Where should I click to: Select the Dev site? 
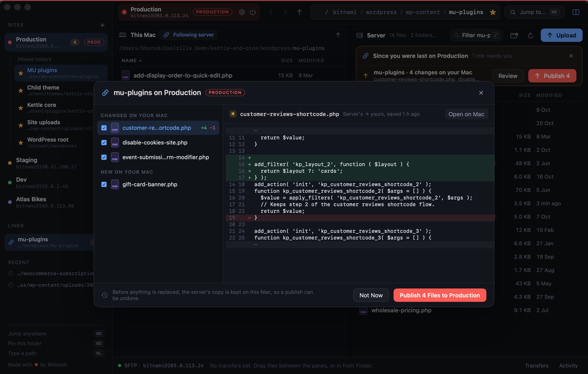[56, 183]
